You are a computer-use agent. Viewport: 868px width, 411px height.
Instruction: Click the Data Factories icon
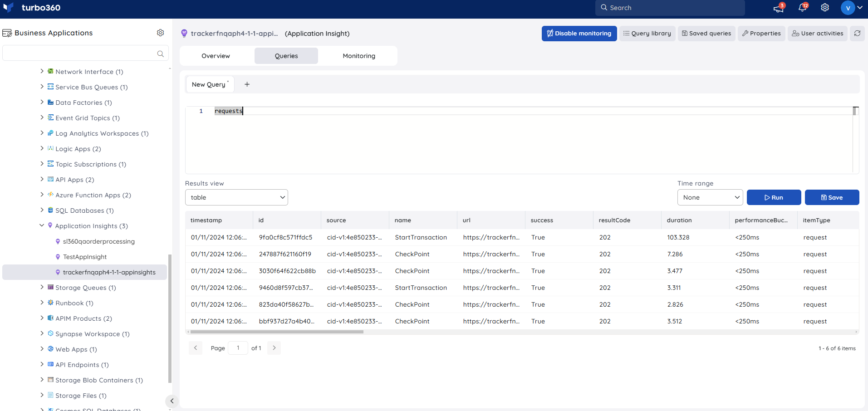(50, 102)
